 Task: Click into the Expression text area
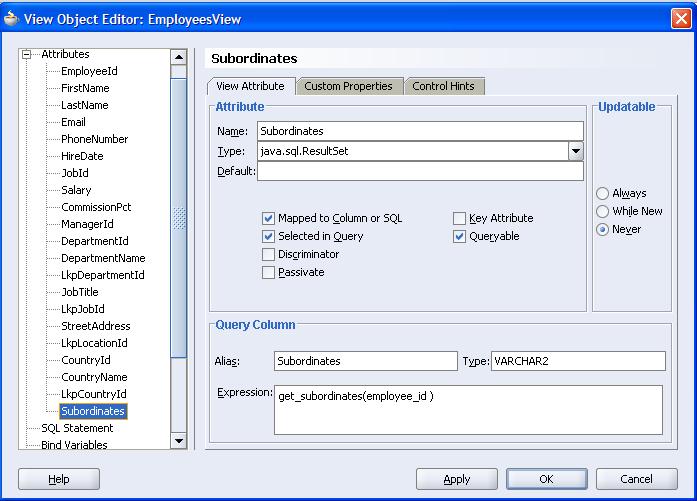[x=467, y=410]
